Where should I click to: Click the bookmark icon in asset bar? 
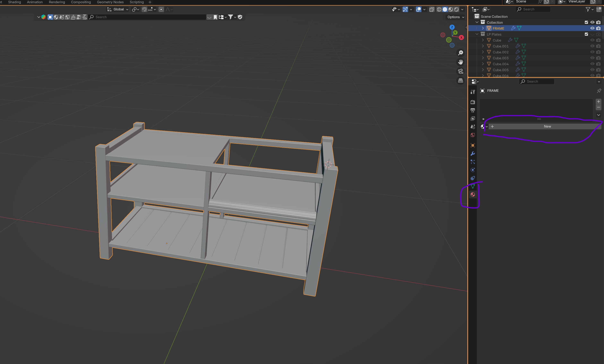[x=215, y=17]
